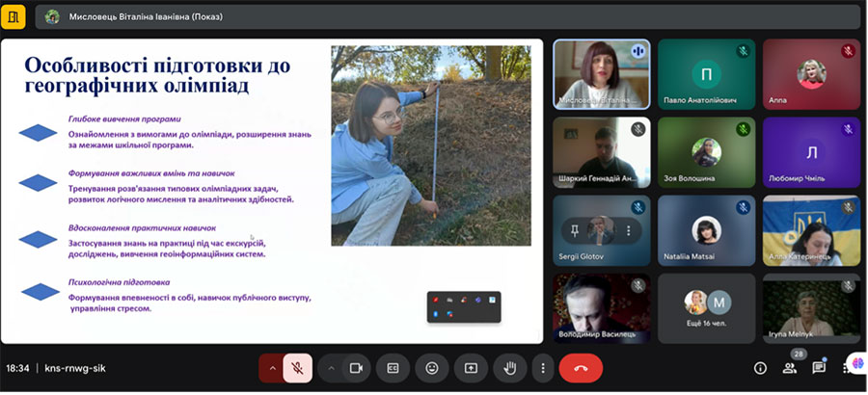The width and height of the screenshot is (868, 395).
Task: Select the Алла participant tile
Action: pyautogui.click(x=811, y=74)
